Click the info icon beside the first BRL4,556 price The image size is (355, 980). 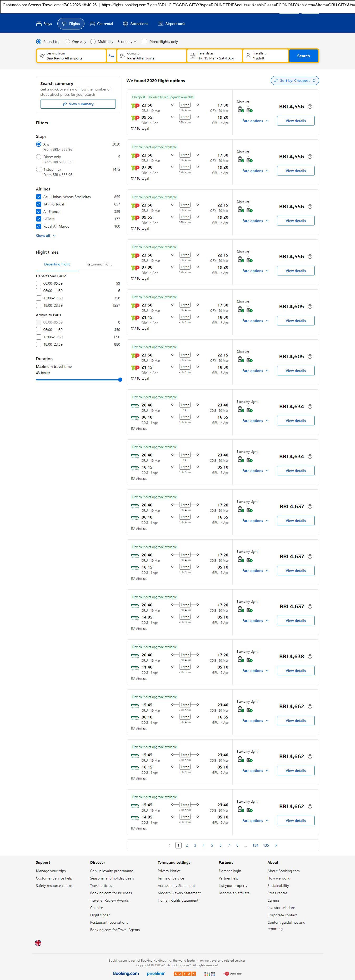click(x=310, y=107)
